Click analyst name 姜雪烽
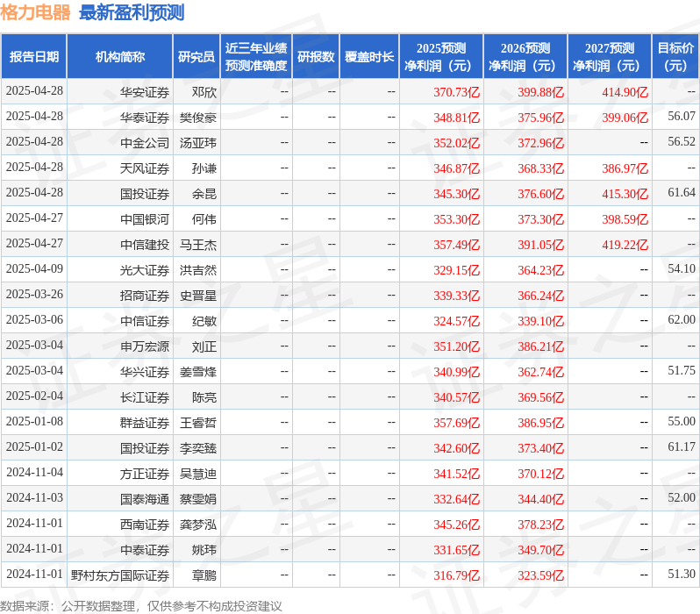Image resolution: width=700 pixels, height=614 pixels. (x=198, y=373)
